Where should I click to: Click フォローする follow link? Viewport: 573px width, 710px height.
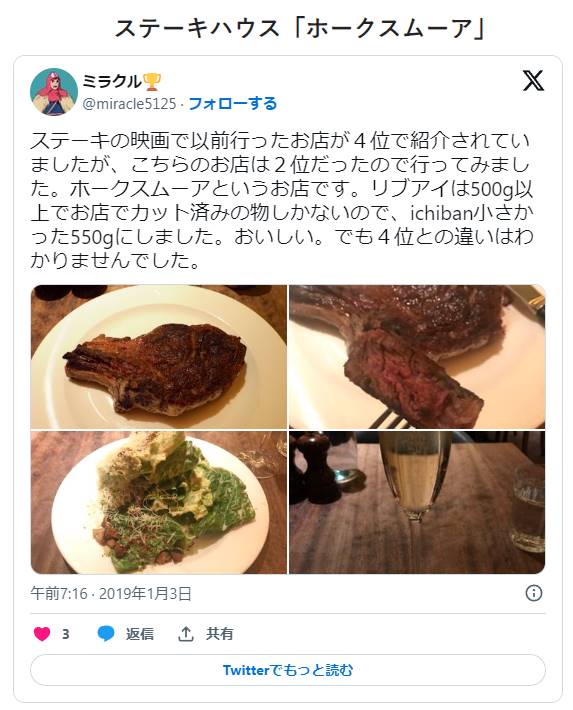point(232,104)
